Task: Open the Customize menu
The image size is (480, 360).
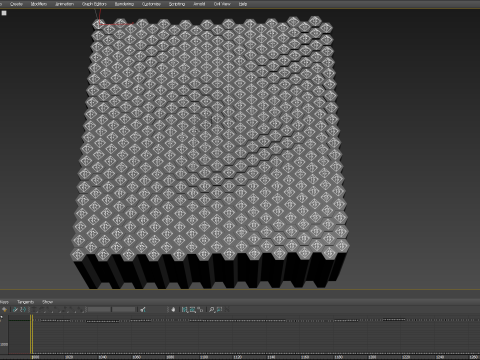Action: (x=151, y=4)
